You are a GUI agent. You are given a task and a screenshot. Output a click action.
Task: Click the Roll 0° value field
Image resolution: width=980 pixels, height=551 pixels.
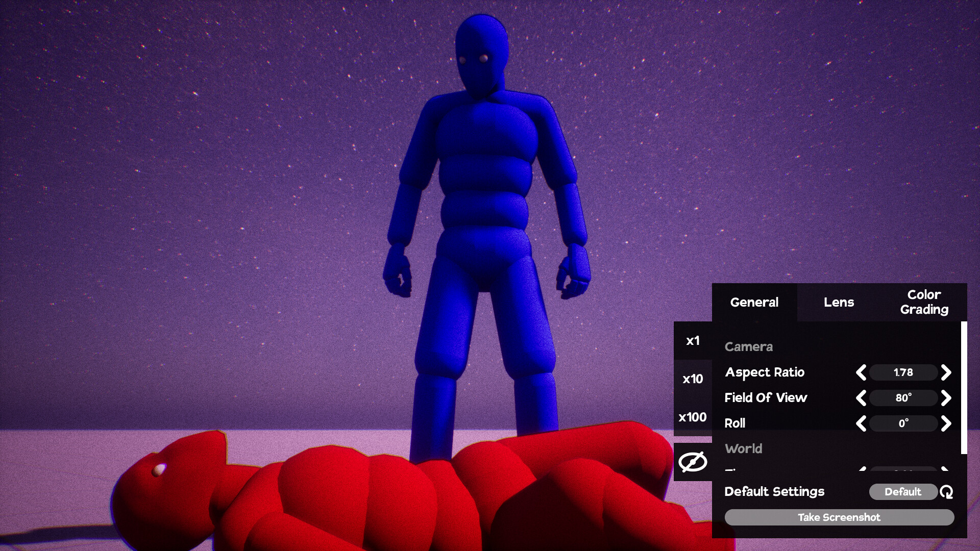[903, 423]
